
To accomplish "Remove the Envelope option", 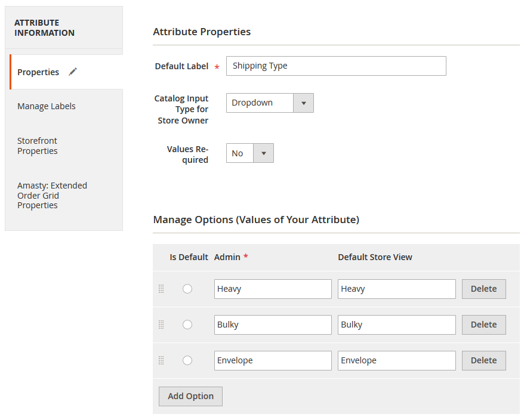I will (x=483, y=360).
